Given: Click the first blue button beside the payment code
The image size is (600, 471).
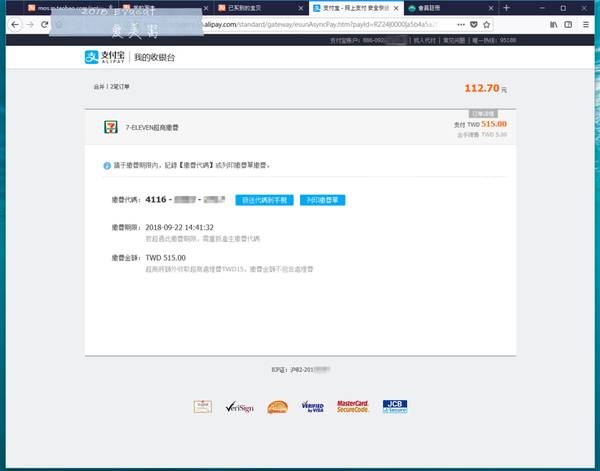Looking at the screenshot, I should tap(264, 200).
